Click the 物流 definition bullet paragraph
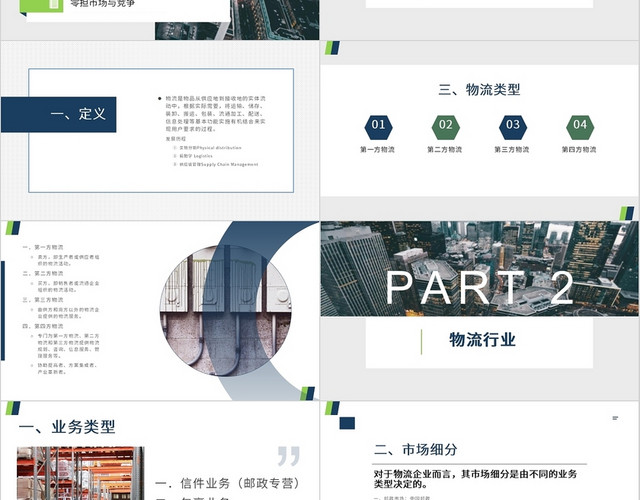 tap(212, 113)
